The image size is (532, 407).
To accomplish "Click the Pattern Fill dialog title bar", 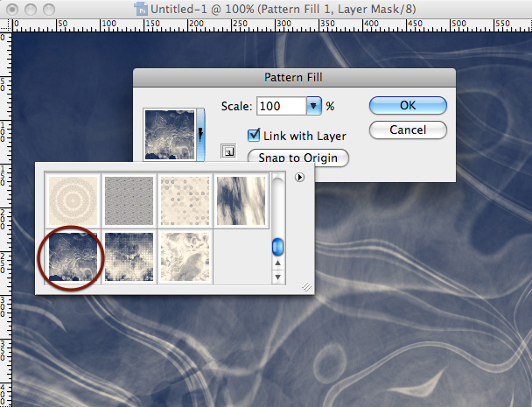I will click(294, 78).
